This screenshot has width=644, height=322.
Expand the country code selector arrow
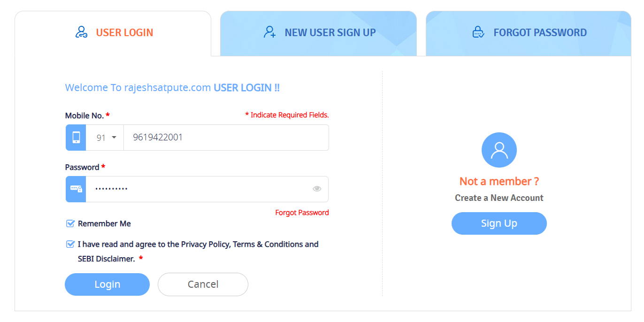point(113,137)
